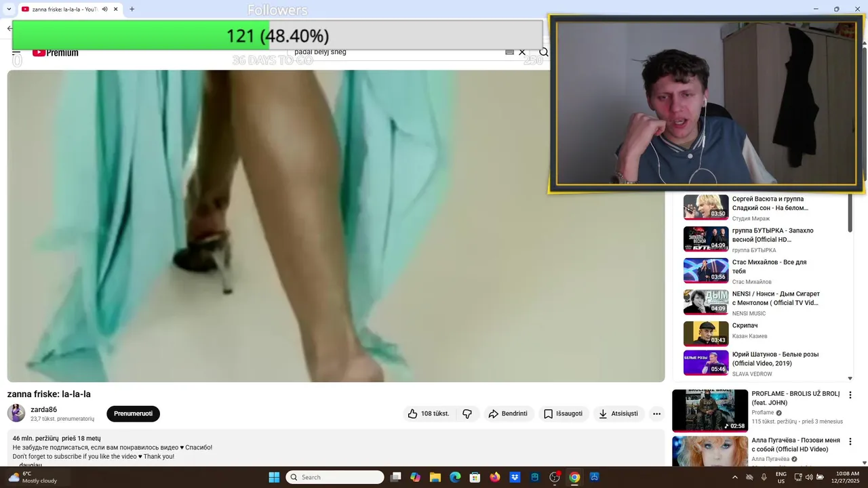Dislike the video
Screen dimensions: 868x488
tap(467, 413)
